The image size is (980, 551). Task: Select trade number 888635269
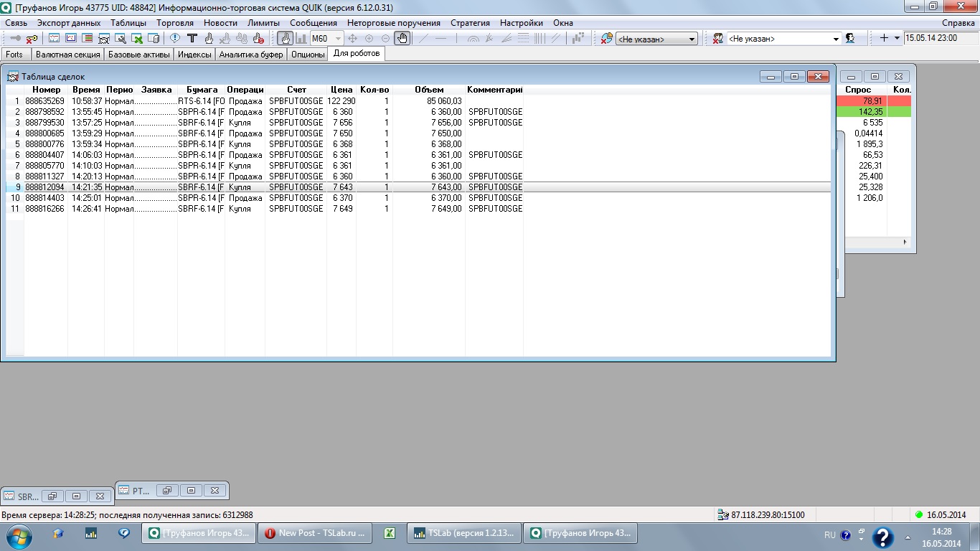[x=44, y=101]
